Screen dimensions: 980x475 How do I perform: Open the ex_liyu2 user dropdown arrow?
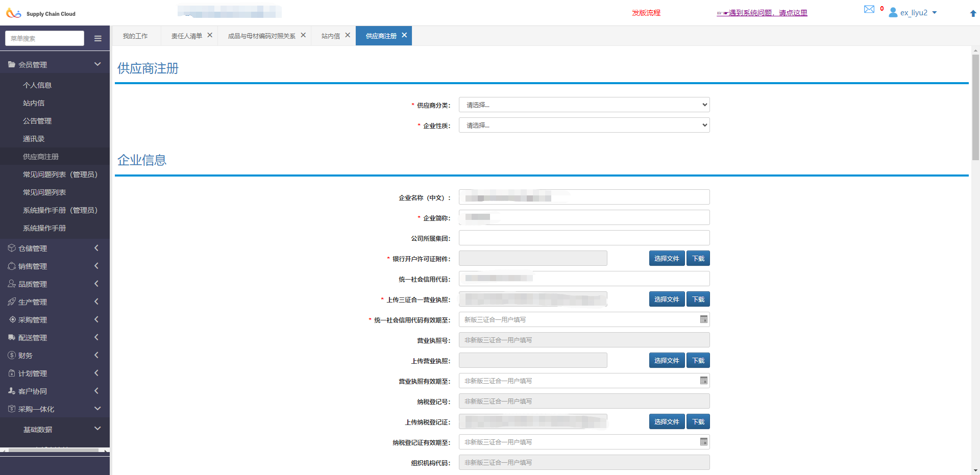click(x=935, y=13)
